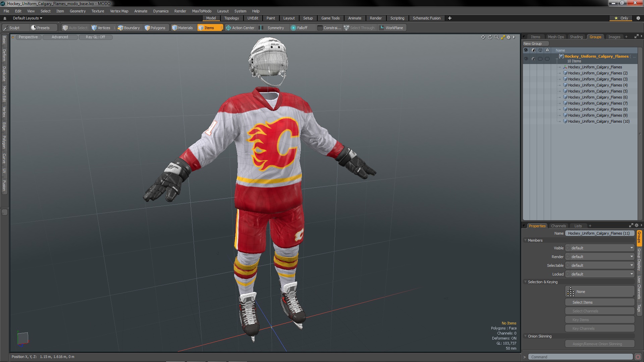Open layout settings gear at top right

coord(638,18)
